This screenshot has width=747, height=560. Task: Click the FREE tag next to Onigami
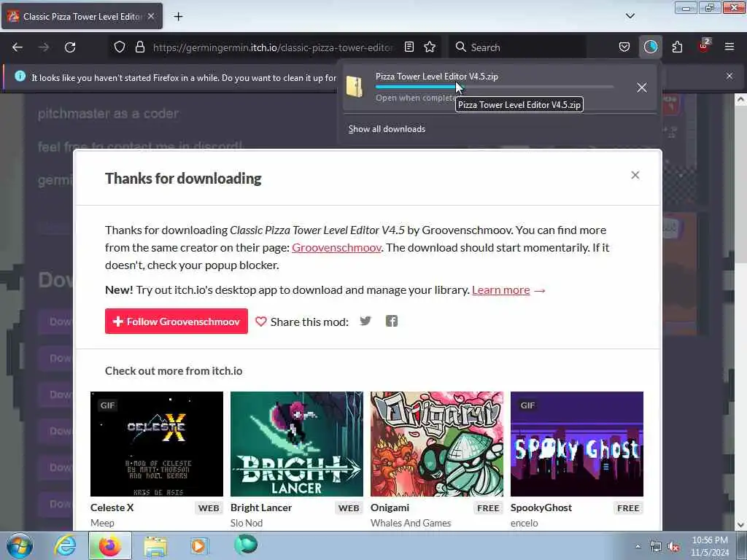pos(488,508)
